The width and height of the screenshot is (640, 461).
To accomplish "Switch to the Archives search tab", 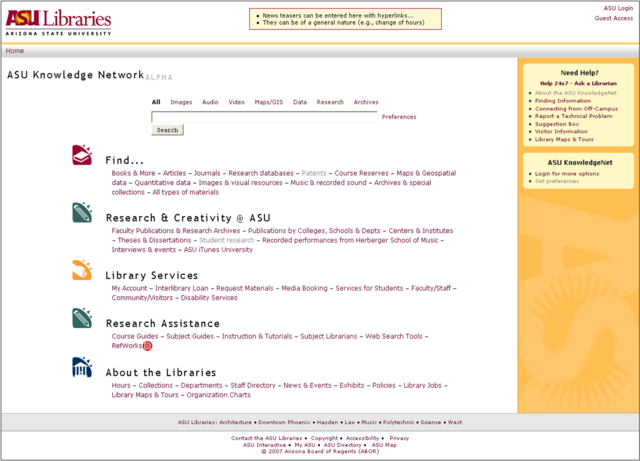I will point(366,102).
